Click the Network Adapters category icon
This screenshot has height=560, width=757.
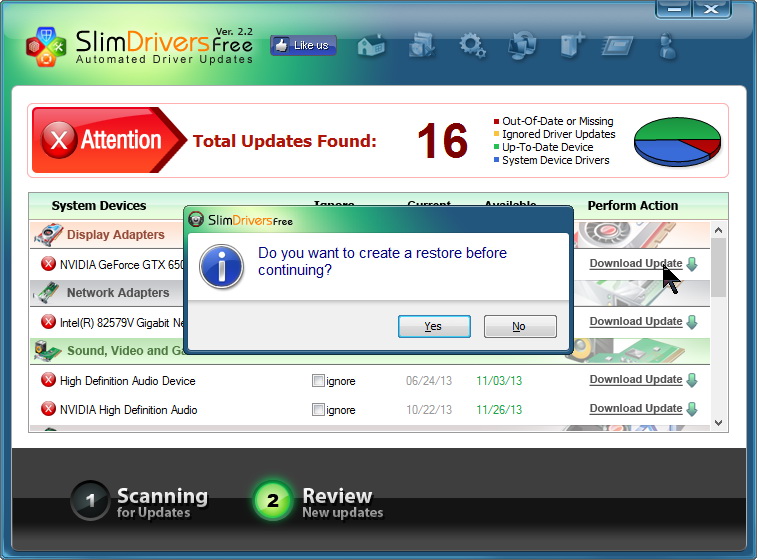48,293
